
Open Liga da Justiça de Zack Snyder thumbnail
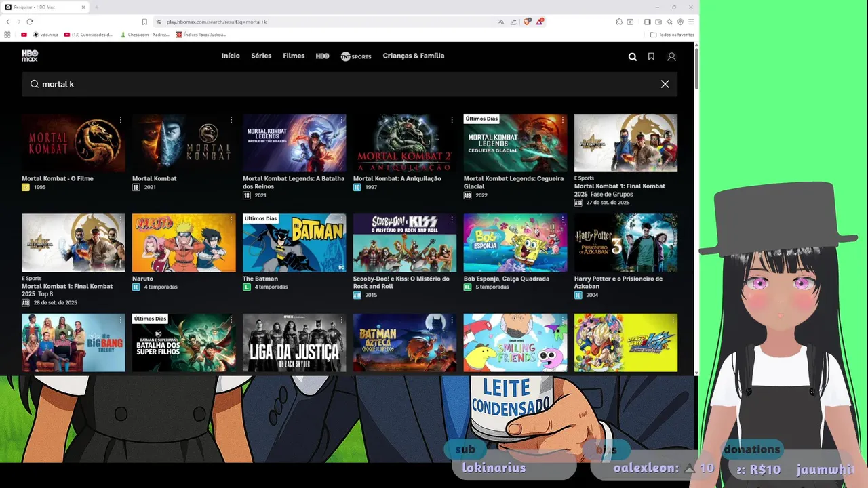(294, 343)
